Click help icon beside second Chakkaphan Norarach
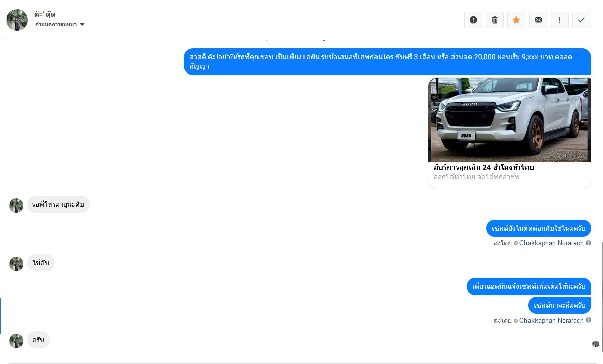The image size is (603, 364). (588, 320)
